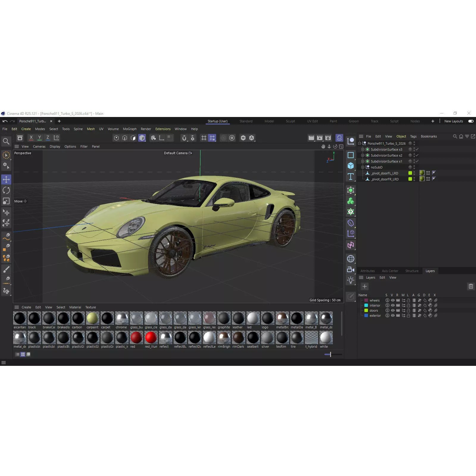The image size is (476, 476).
Task: Toggle visibility eye of wheels layer
Action: (393, 300)
